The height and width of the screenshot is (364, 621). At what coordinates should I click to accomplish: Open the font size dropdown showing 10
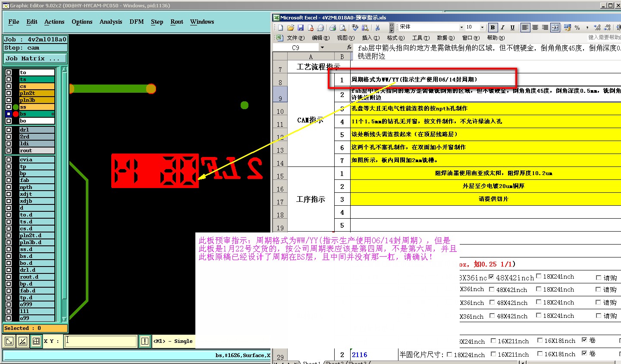point(482,27)
